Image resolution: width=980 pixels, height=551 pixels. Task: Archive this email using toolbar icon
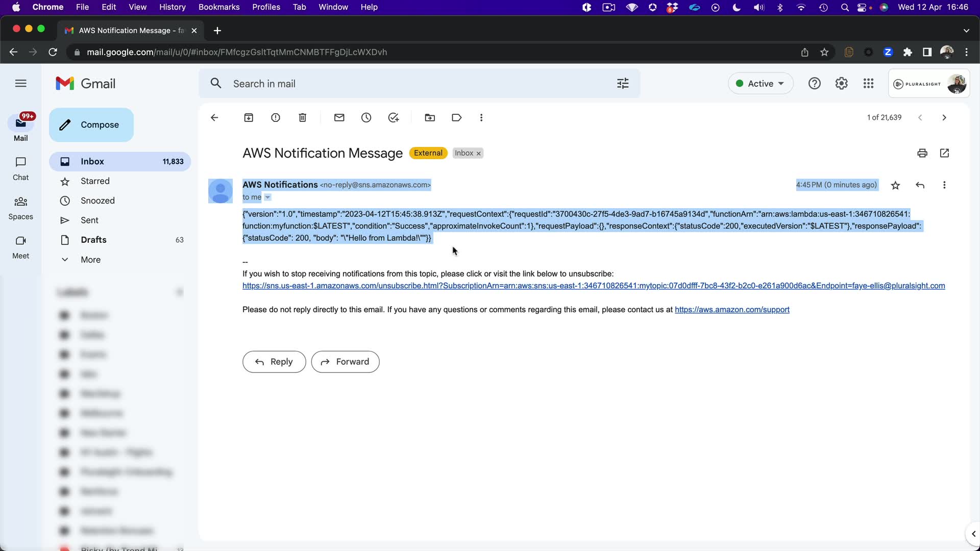(x=249, y=118)
